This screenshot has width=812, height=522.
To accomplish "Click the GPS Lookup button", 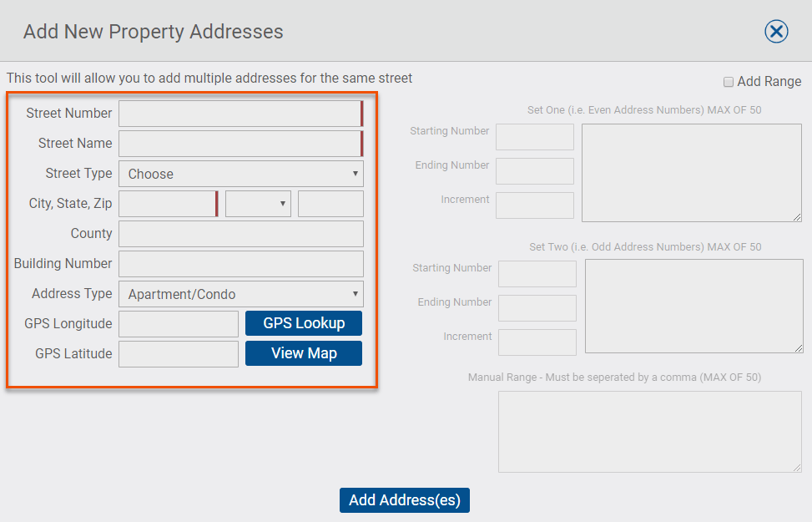I will coord(303,323).
